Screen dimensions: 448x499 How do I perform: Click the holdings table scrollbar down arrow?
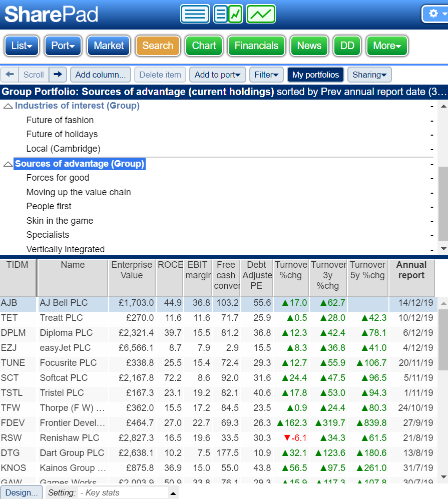(443, 477)
